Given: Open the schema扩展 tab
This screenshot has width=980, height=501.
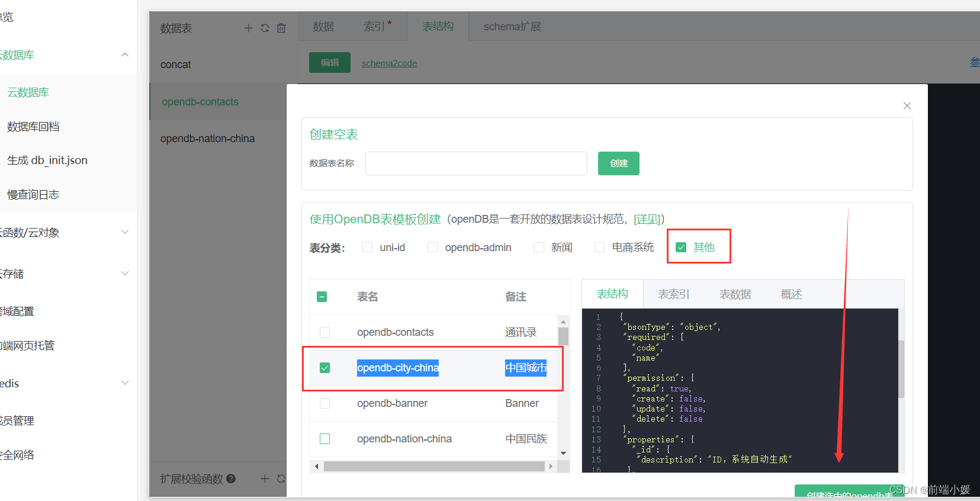Looking at the screenshot, I should pos(512,27).
